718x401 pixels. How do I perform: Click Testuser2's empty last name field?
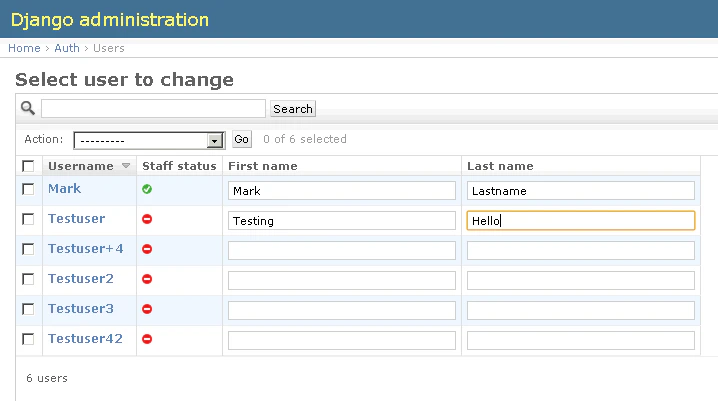coord(581,281)
